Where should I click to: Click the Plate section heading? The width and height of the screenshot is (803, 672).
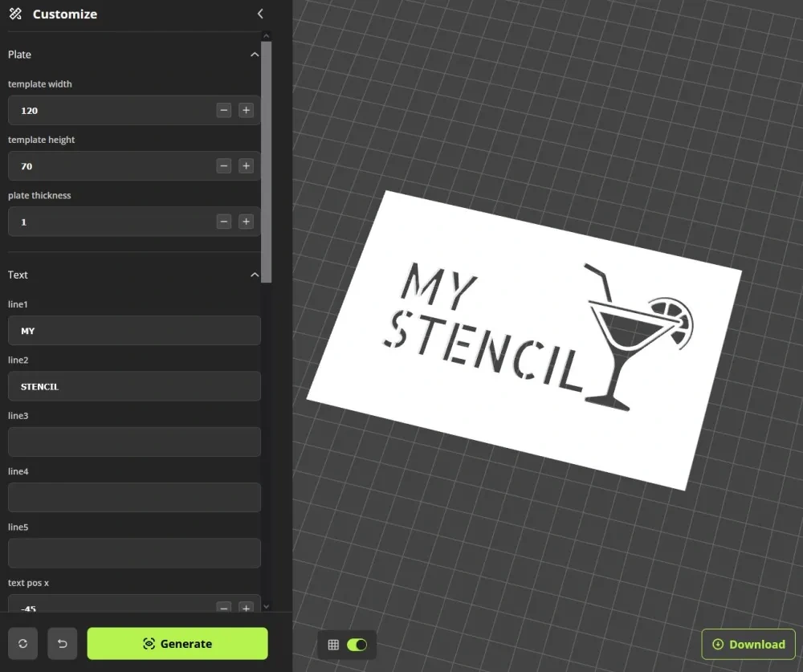coord(19,55)
